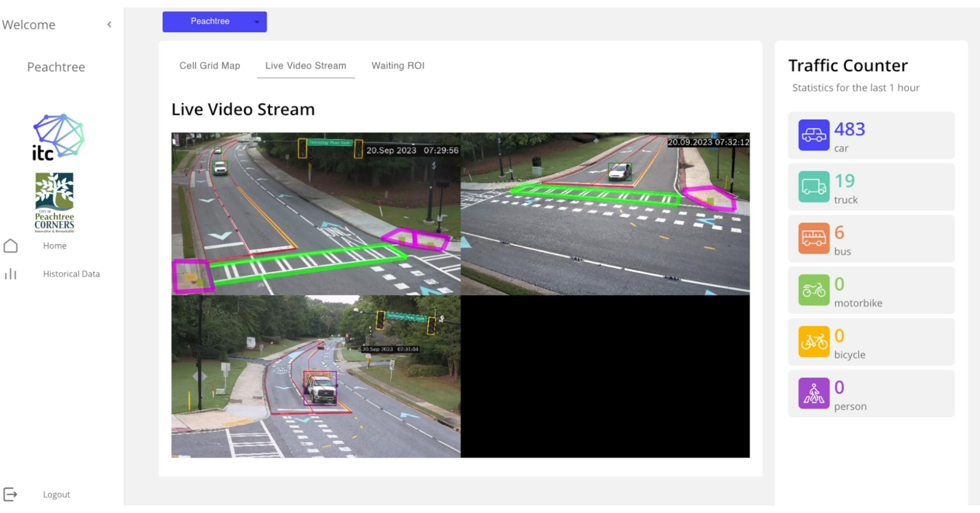Image resolution: width=980 pixels, height=513 pixels.
Task: Click the Home icon in the sidebar
Action: pos(11,246)
